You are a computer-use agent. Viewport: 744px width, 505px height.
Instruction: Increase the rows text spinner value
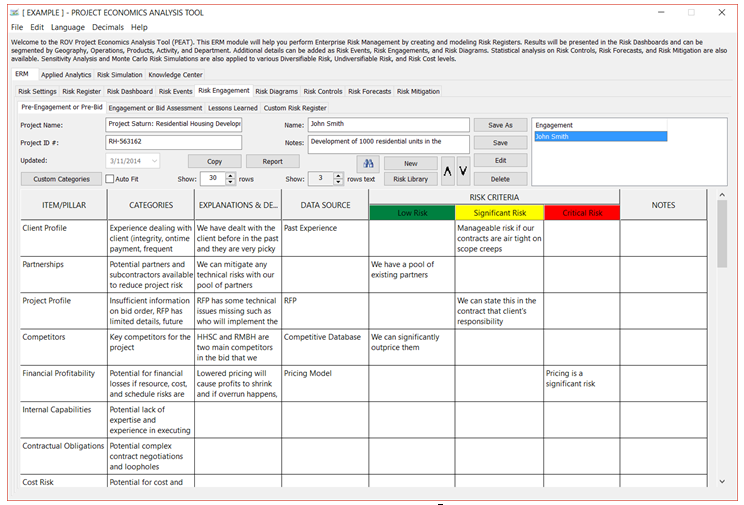coord(338,176)
